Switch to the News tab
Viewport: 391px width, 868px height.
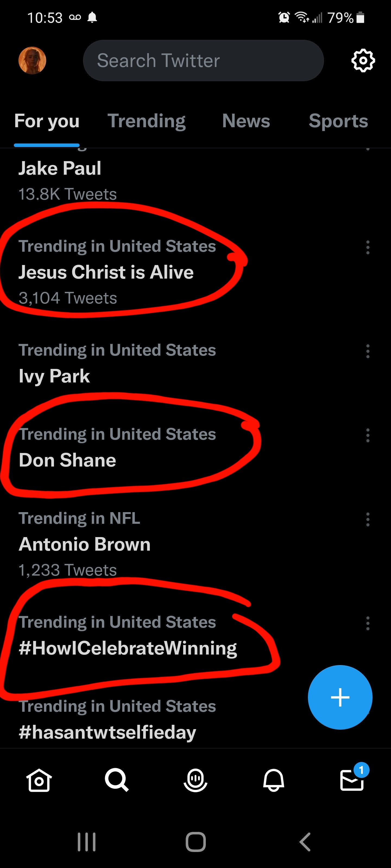pos(246,121)
